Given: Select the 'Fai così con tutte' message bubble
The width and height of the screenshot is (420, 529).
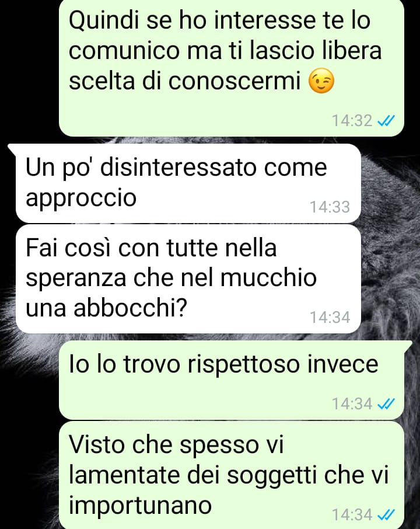Looking at the screenshot, I should [188, 279].
